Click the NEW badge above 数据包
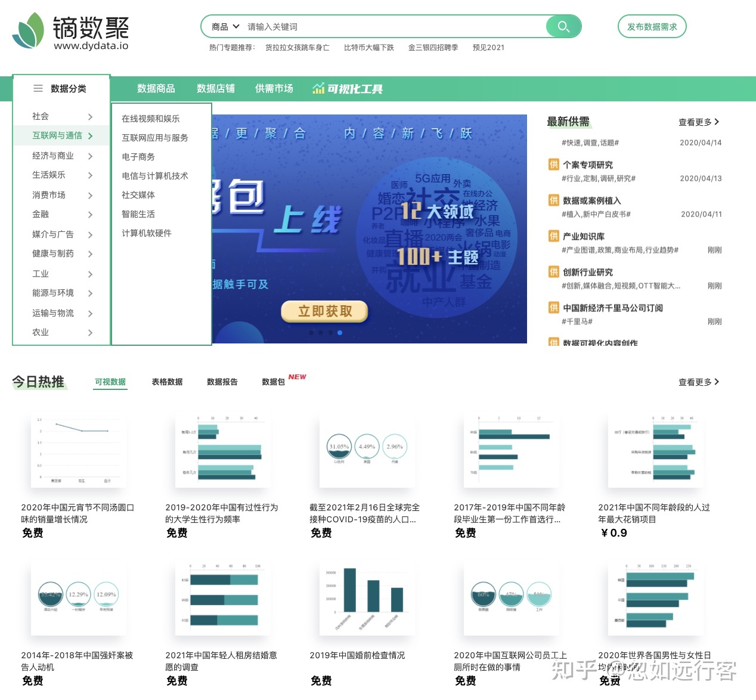Image resolution: width=756 pixels, height=700 pixels. click(x=297, y=376)
